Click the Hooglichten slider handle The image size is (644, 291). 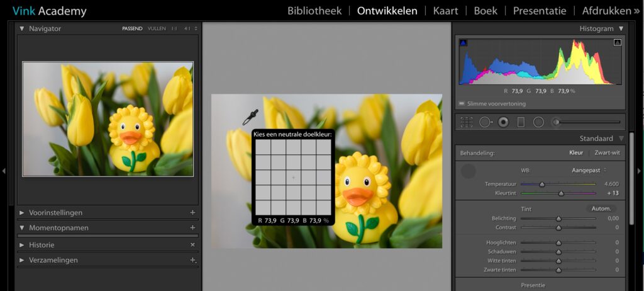558,243
